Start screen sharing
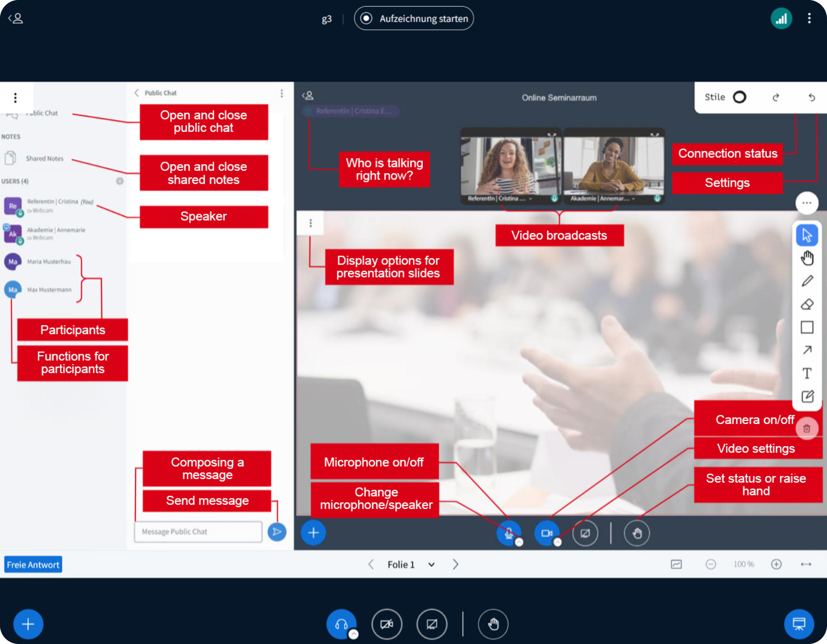Screen dimensions: 827x644 point(585,533)
